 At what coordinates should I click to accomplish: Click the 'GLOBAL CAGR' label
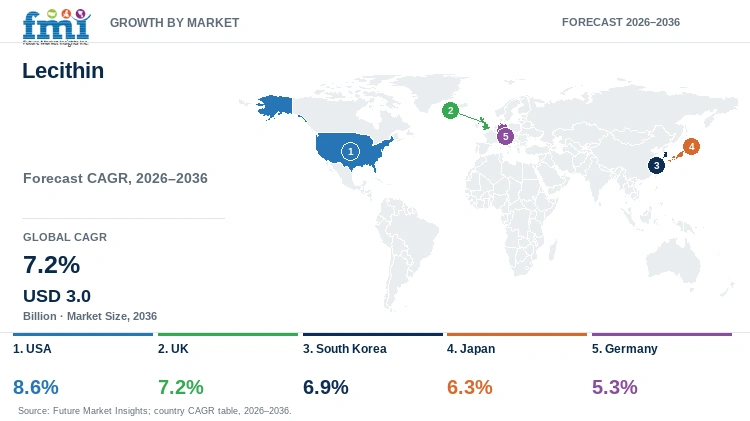point(65,237)
